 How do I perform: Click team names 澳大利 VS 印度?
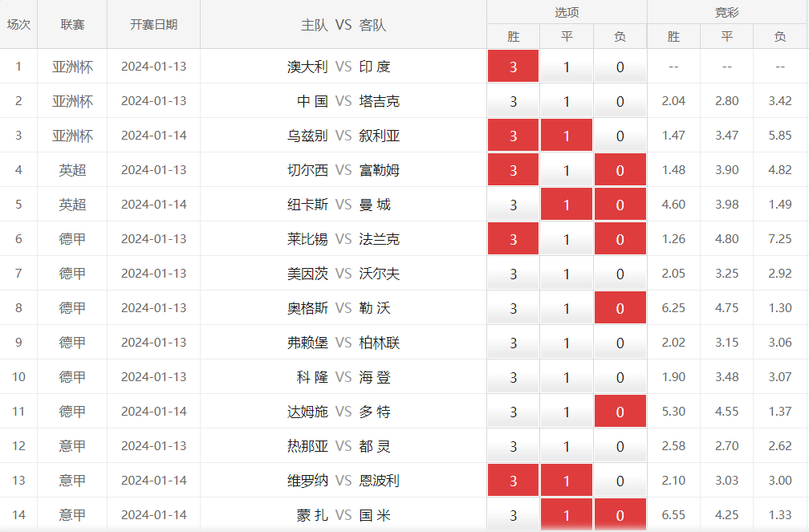pos(339,67)
